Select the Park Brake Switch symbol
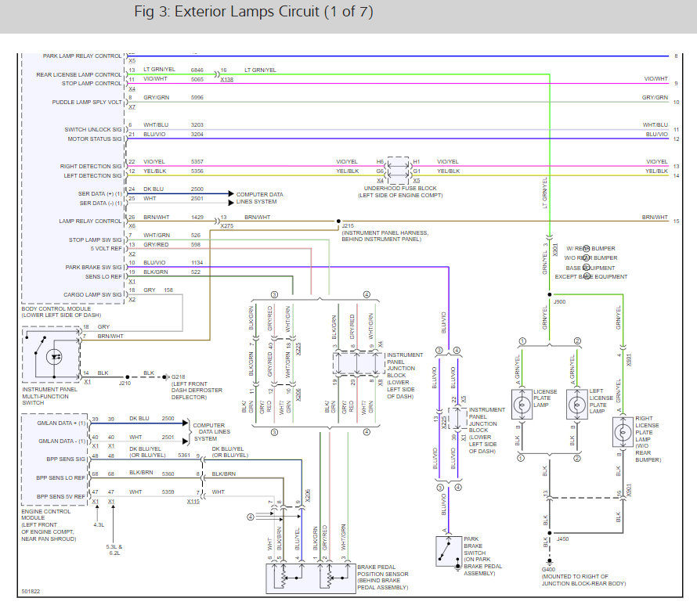Viewport: 697px width, 616px height. tap(449, 552)
